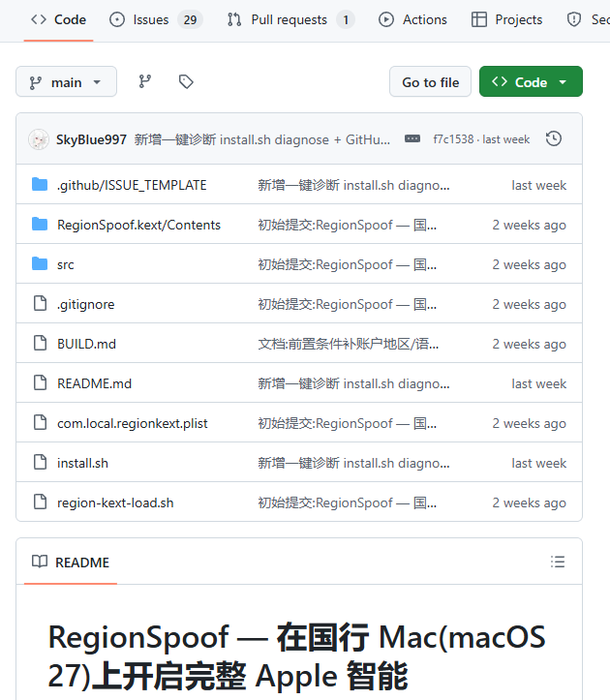This screenshot has height=700, width=610.
Task: Click the folder icon beside src
Action: 40,264
